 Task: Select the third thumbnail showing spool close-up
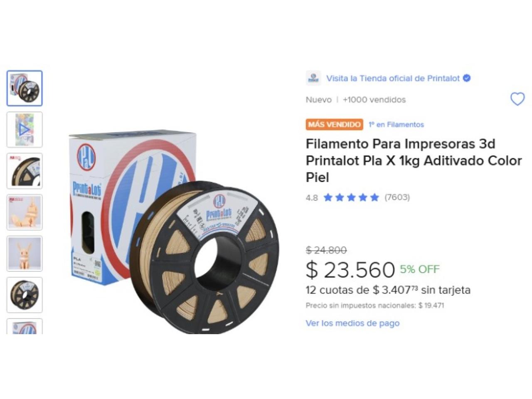pyautogui.click(x=25, y=171)
